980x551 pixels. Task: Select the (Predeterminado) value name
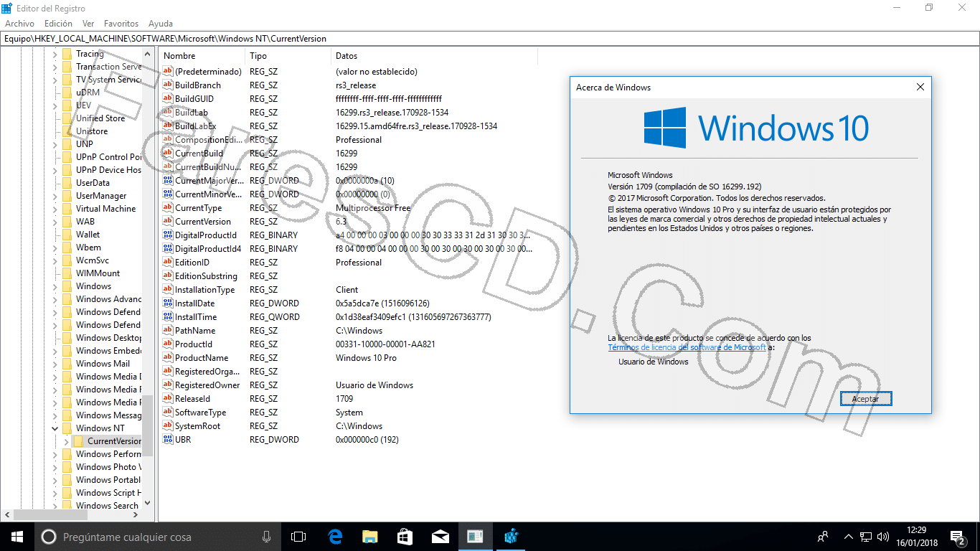pyautogui.click(x=208, y=72)
